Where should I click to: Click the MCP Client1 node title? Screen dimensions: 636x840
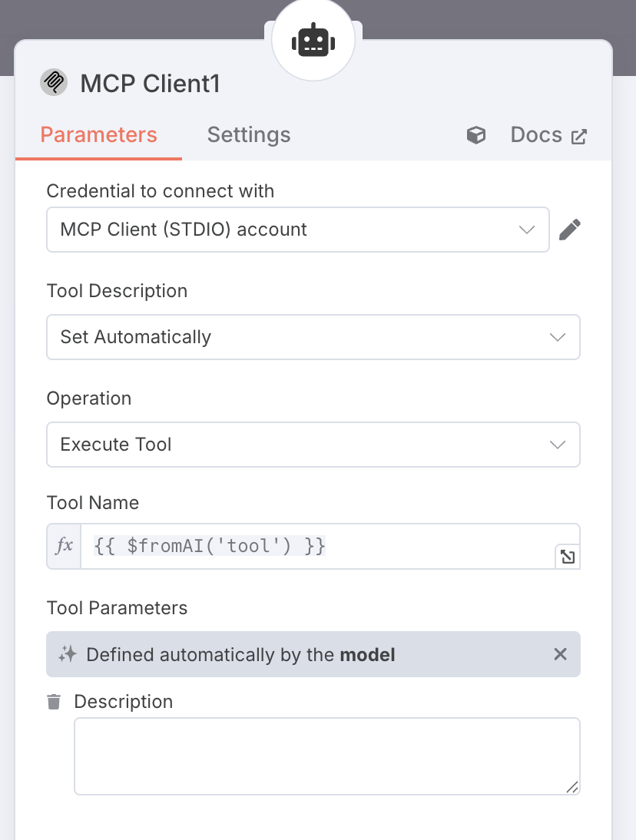point(150,84)
